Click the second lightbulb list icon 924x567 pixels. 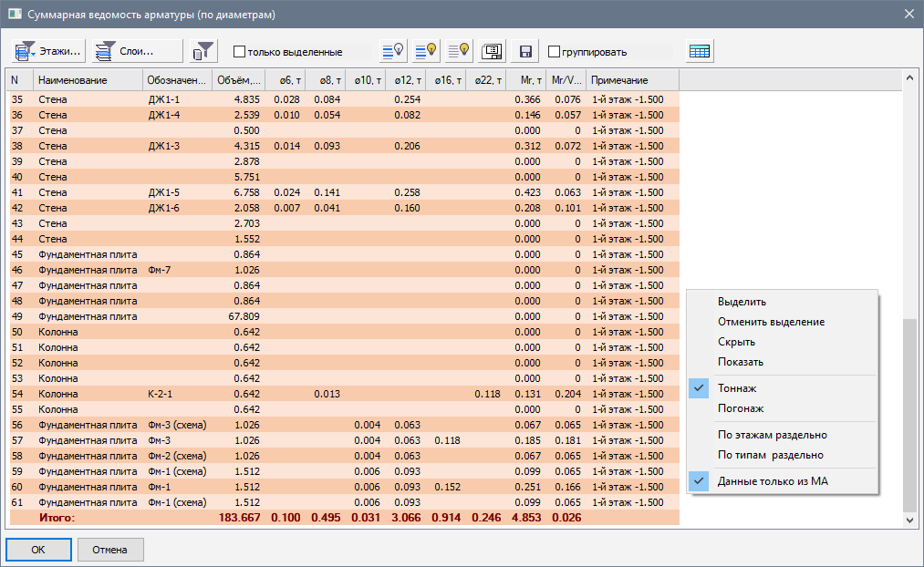tap(426, 52)
